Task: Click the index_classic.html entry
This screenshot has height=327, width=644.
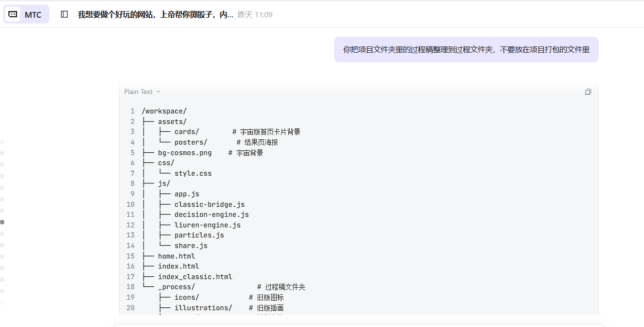Action: pyautogui.click(x=195, y=277)
